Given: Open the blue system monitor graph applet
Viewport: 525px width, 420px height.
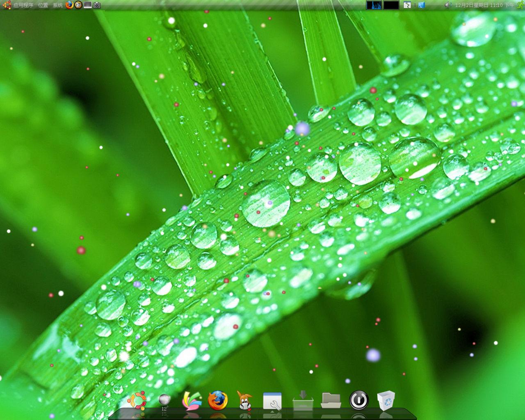Looking at the screenshot, I should tap(374, 5).
